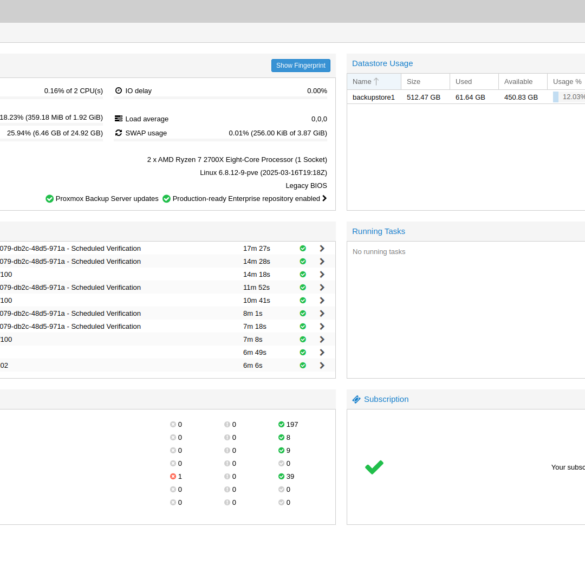Click the SWAP usage refresh icon

click(119, 133)
